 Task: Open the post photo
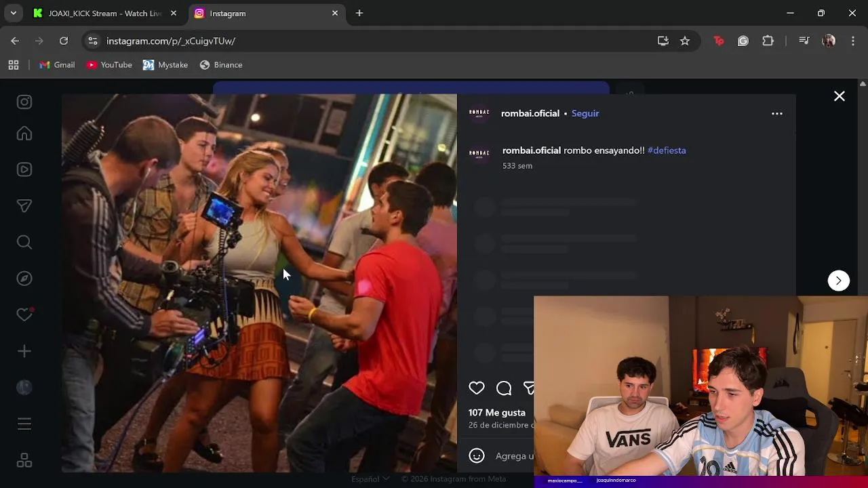259,283
